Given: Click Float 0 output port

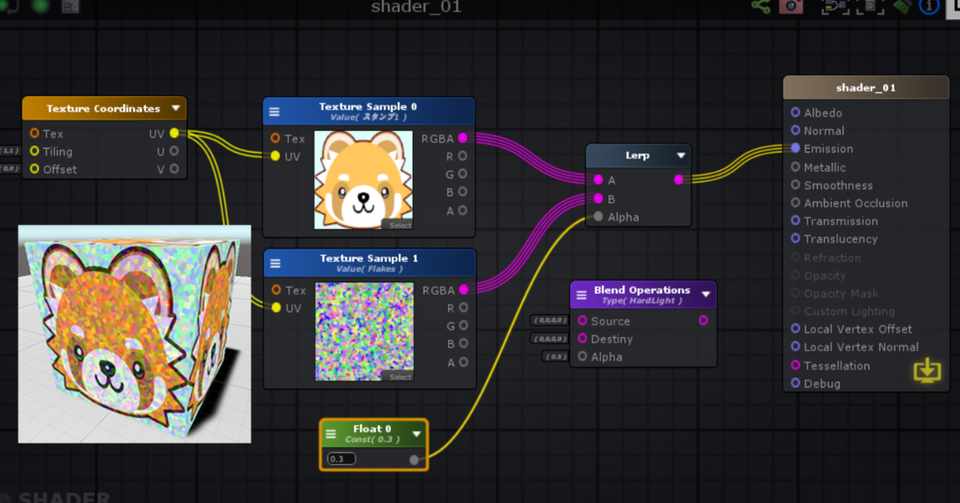Looking at the screenshot, I should (x=414, y=460).
